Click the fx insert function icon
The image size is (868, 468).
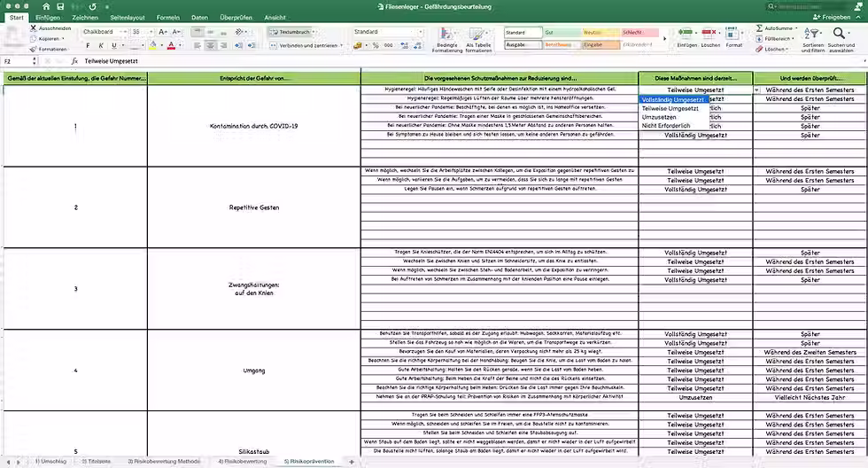[x=74, y=61]
